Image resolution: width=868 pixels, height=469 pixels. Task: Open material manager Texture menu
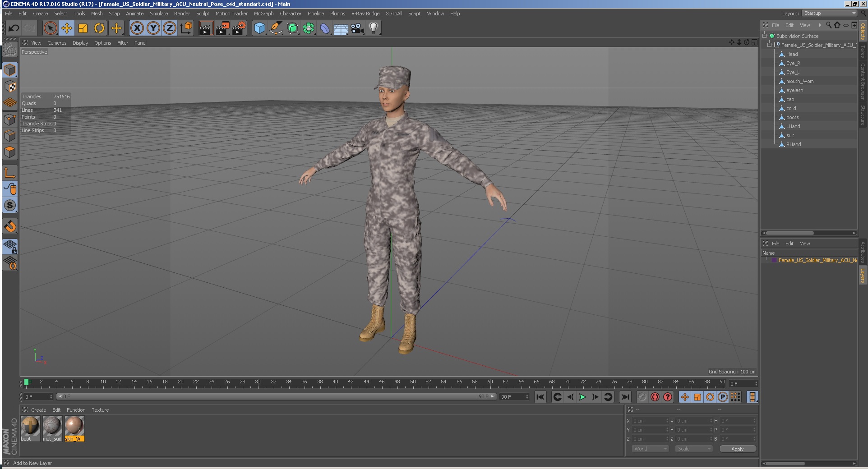click(100, 410)
